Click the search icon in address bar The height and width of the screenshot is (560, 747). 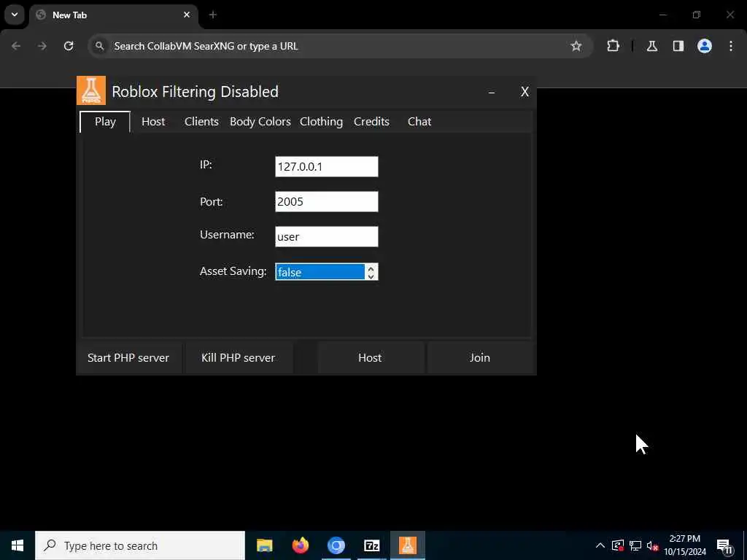(x=99, y=46)
